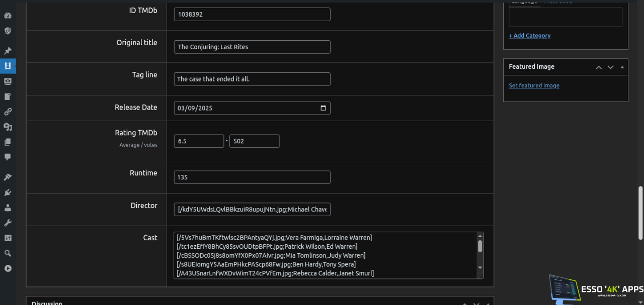Image resolution: width=644 pixels, height=305 pixels.
Task: Open the Links chain icon
Action: (8, 112)
